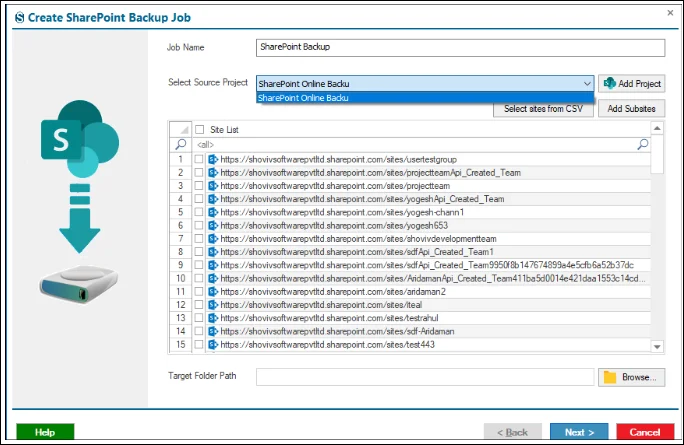Click the site list scroll down arrow

pos(657,347)
